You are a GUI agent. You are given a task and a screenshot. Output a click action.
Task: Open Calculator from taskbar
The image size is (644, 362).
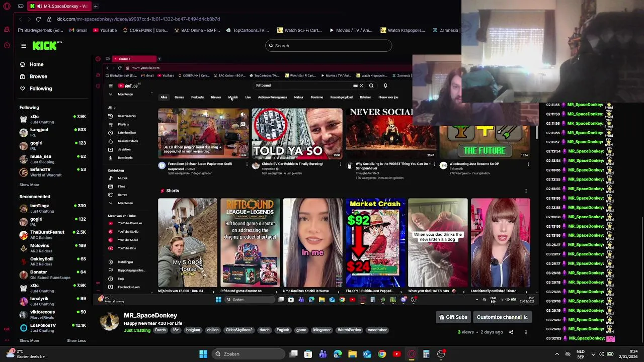point(426,354)
